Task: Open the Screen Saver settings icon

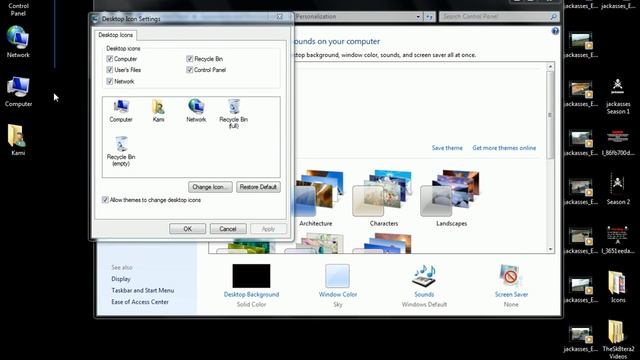Action: point(510,276)
